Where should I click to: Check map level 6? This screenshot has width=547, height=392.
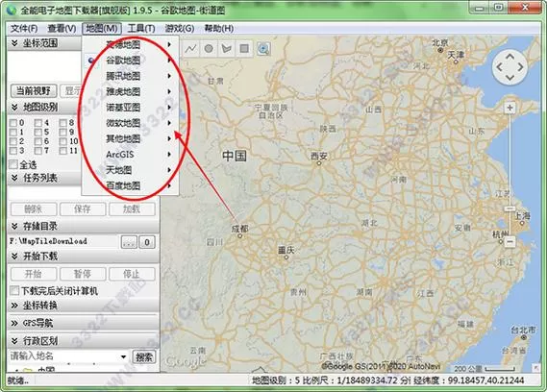(38, 141)
